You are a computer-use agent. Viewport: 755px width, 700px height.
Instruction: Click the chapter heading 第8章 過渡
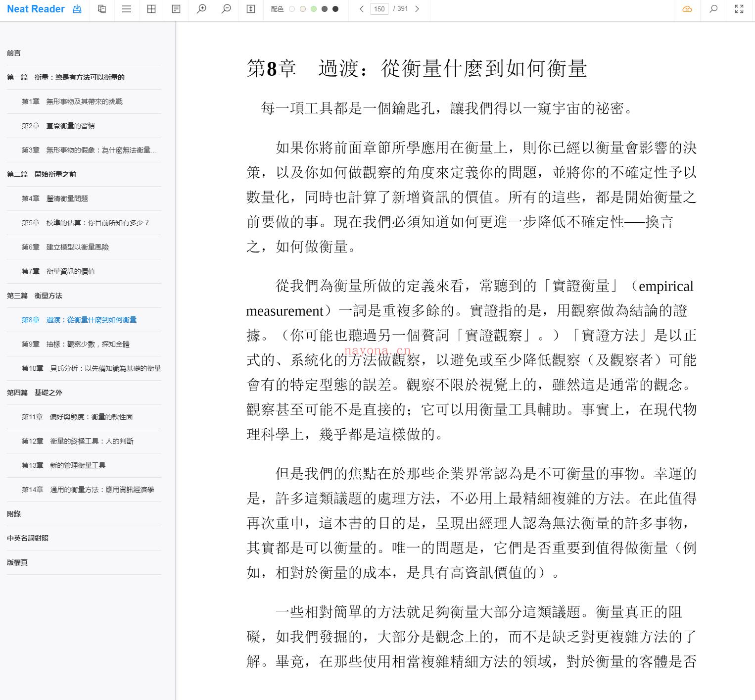click(417, 68)
